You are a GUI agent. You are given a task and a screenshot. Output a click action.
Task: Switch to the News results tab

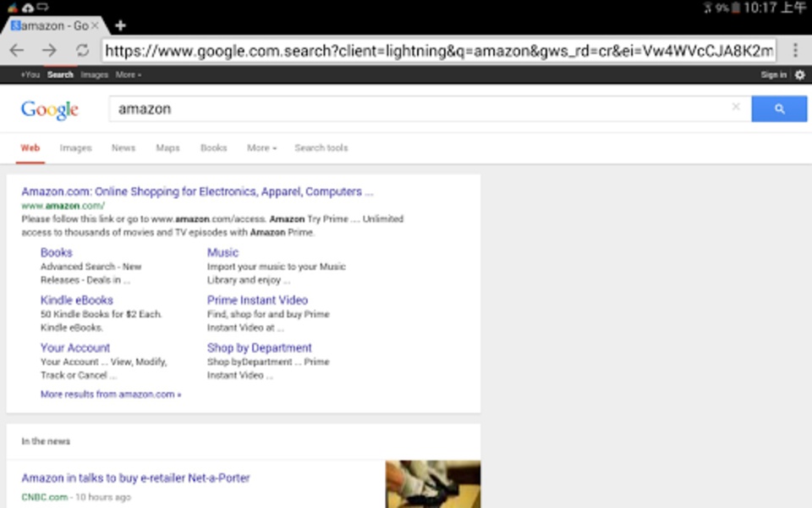click(x=123, y=147)
